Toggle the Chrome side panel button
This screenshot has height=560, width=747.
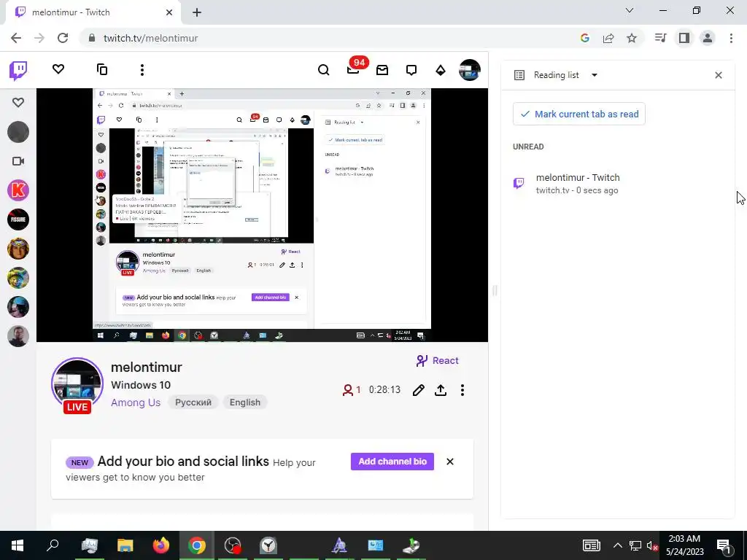click(x=684, y=38)
